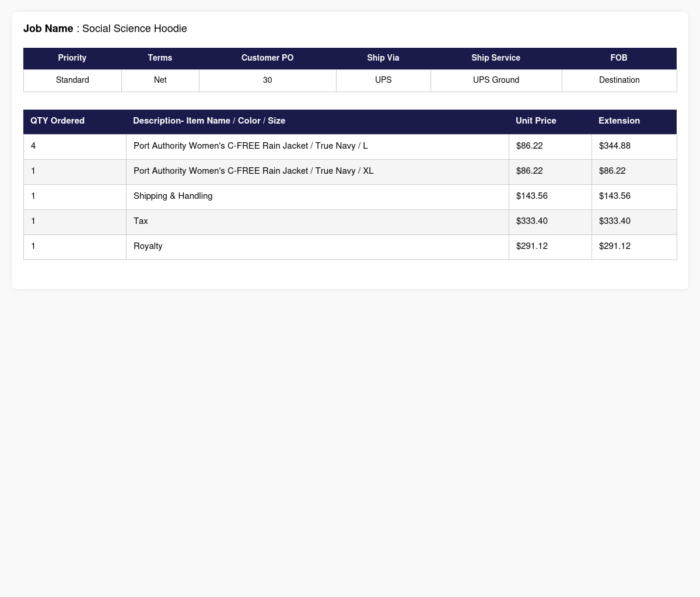The height and width of the screenshot is (597, 700).
Task: Select the UPS Ground service cell
Action: point(496,80)
